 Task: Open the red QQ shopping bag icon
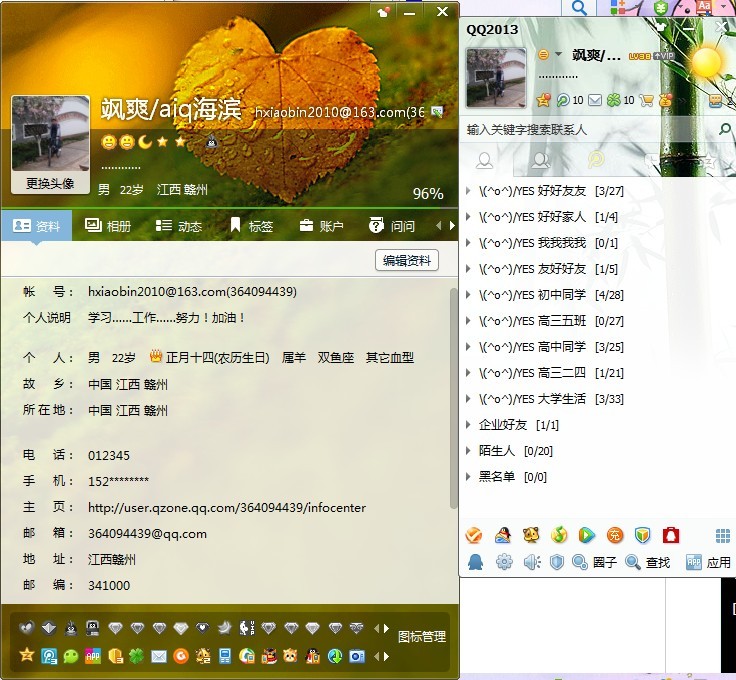(x=671, y=535)
